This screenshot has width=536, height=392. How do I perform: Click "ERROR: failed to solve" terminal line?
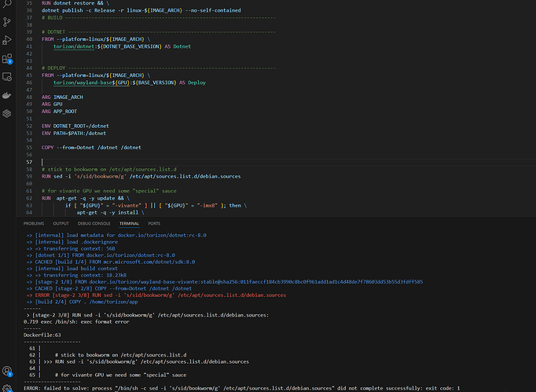[242, 389]
